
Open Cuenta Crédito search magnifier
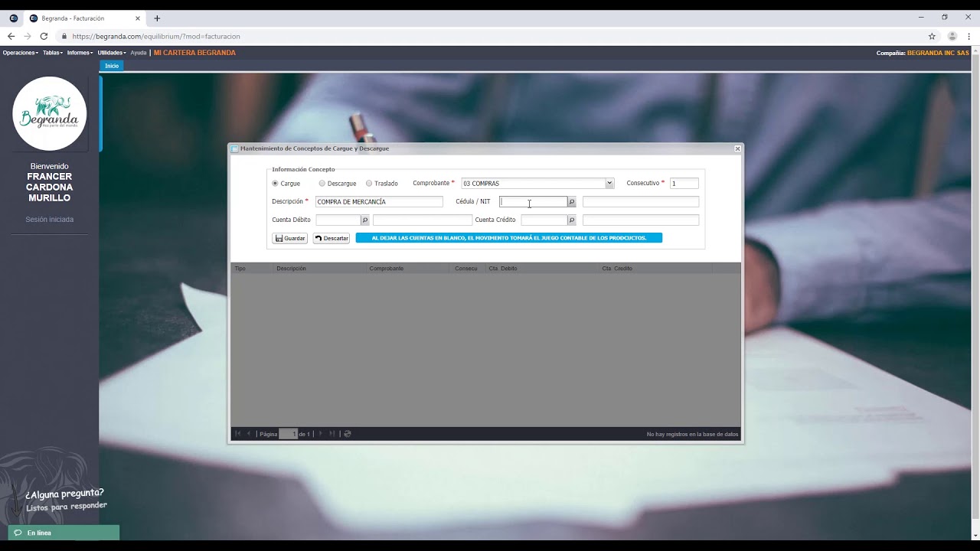pyautogui.click(x=572, y=220)
